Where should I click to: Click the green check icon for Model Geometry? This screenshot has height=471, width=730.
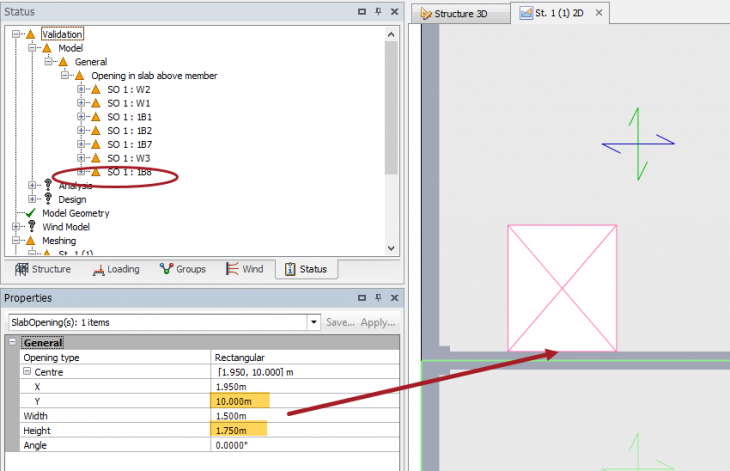pyautogui.click(x=31, y=213)
